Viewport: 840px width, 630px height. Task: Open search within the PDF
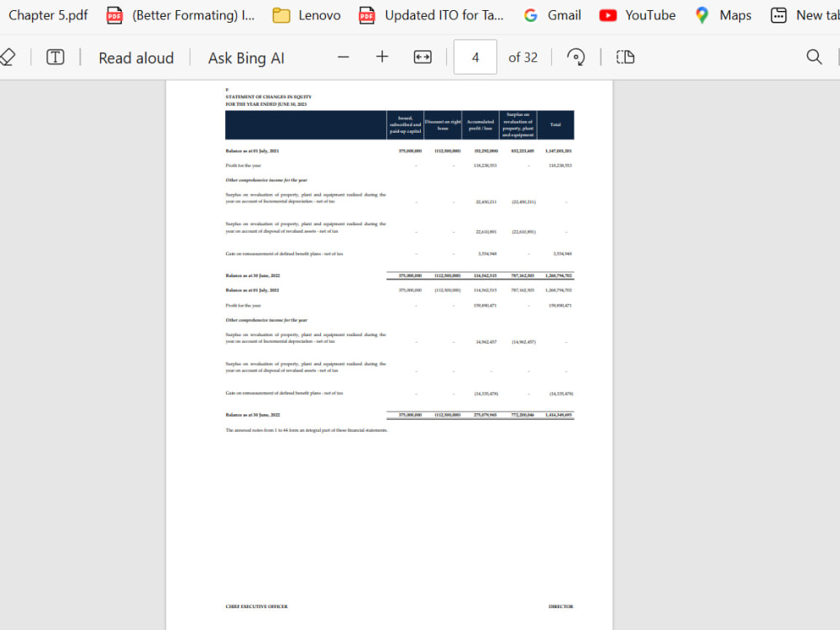(814, 56)
